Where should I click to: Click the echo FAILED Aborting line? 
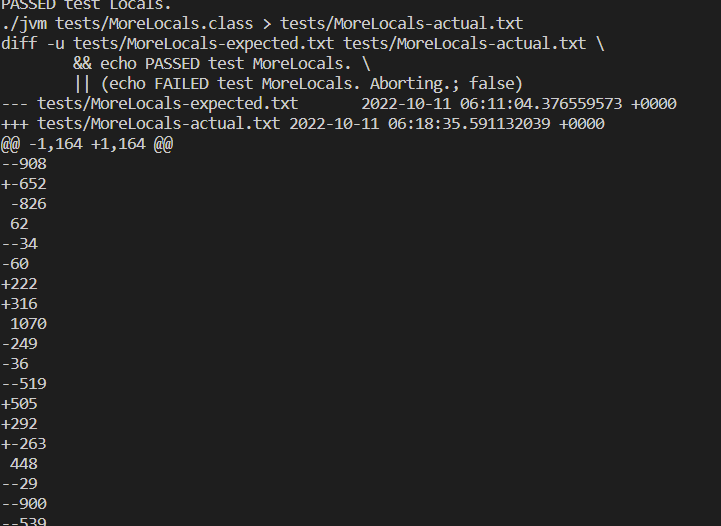298,84
